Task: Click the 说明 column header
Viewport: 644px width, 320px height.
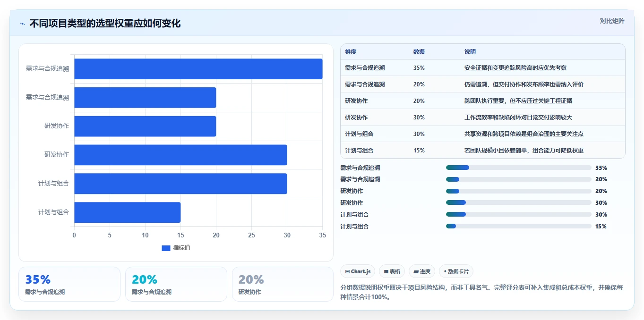Action: tap(470, 51)
